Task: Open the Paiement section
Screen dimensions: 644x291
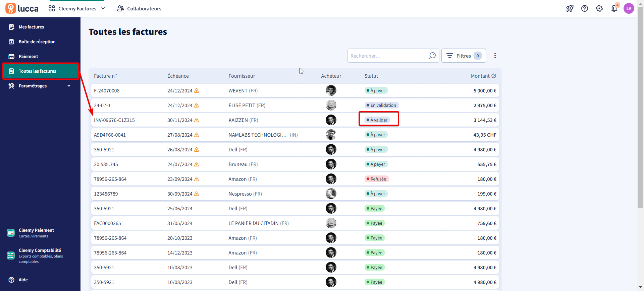Action: tap(40, 56)
